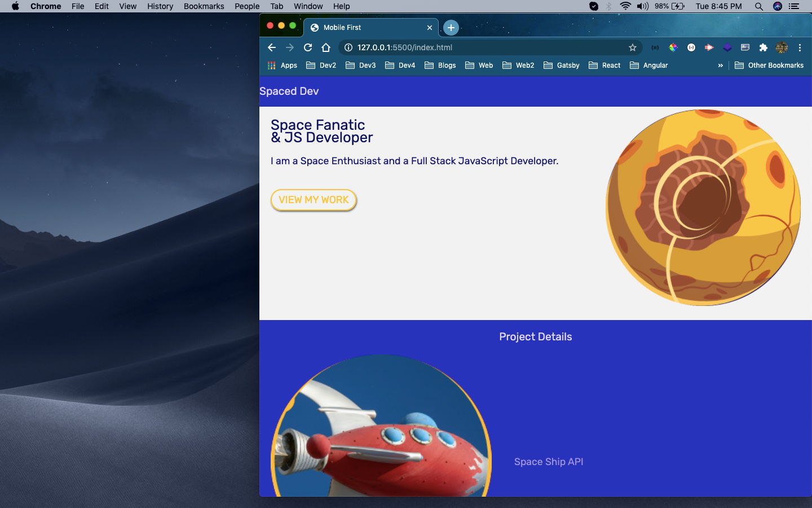Click the white circular extension icon
The width and height of the screenshot is (812, 508).
point(691,47)
